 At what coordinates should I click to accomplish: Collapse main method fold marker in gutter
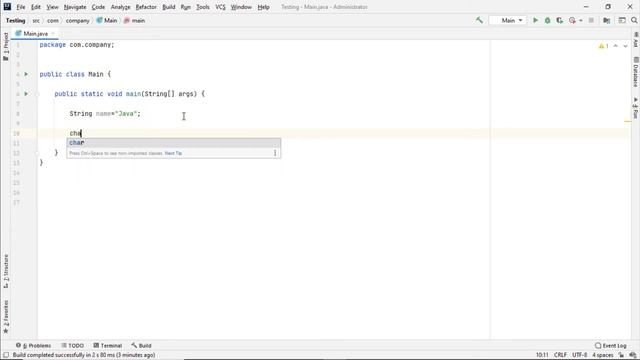(37, 94)
